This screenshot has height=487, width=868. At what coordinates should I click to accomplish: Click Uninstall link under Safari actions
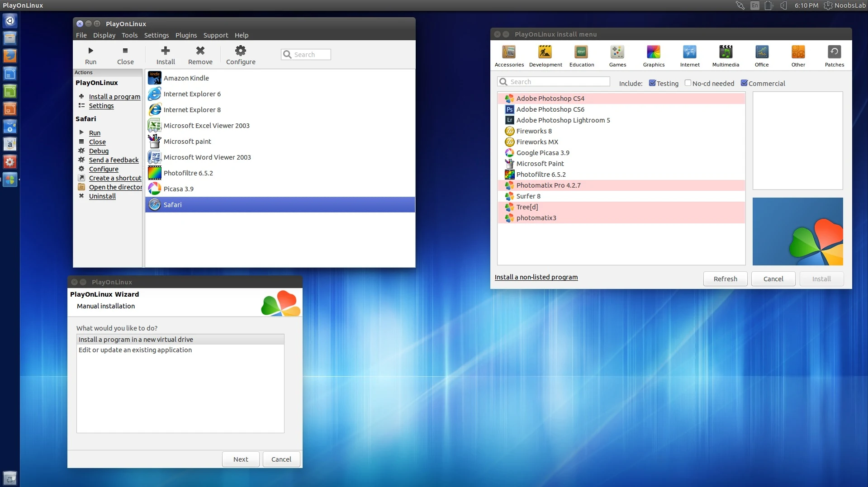point(102,196)
